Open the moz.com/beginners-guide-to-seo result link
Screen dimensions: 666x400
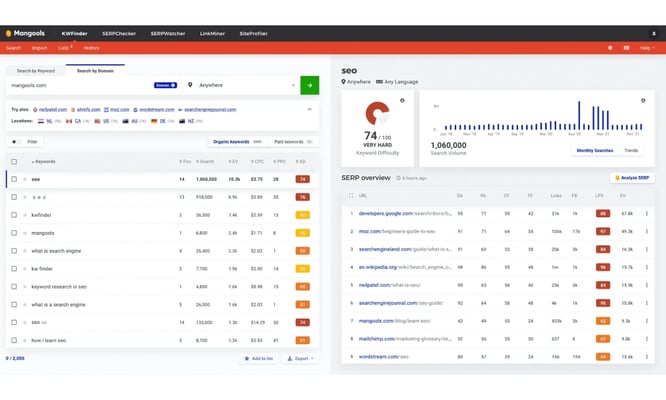click(397, 231)
